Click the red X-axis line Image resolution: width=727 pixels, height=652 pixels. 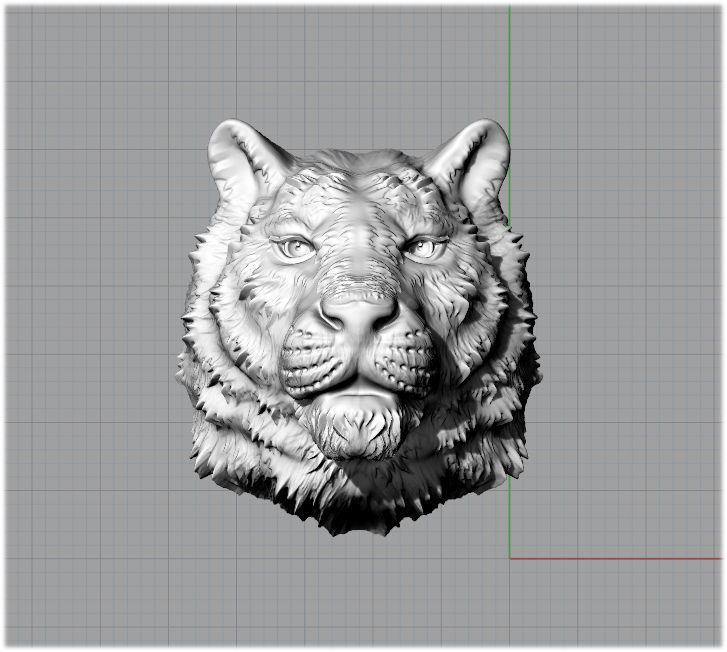click(x=616, y=558)
